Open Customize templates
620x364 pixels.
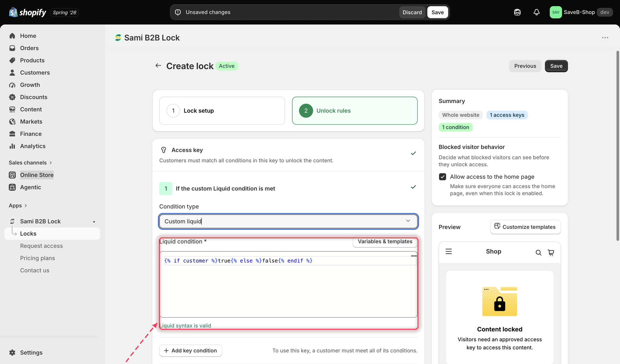[525, 227]
